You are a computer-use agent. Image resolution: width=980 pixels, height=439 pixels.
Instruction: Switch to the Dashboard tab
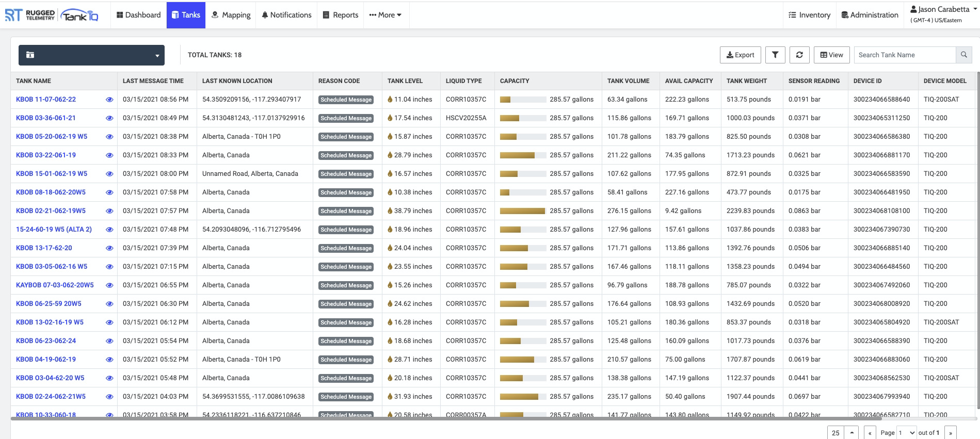(x=138, y=15)
